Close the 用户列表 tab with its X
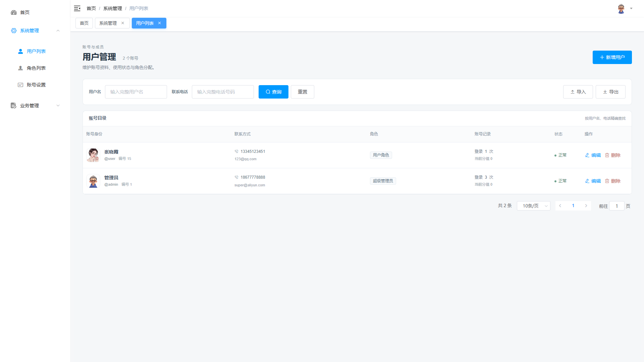Image resolution: width=644 pixels, height=362 pixels. [x=160, y=23]
